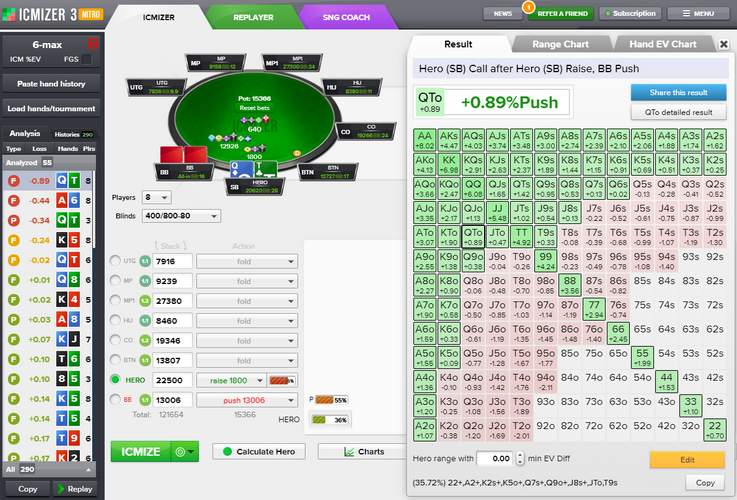Select the HERO radio button
The height and width of the screenshot is (500, 737).
coord(115,379)
